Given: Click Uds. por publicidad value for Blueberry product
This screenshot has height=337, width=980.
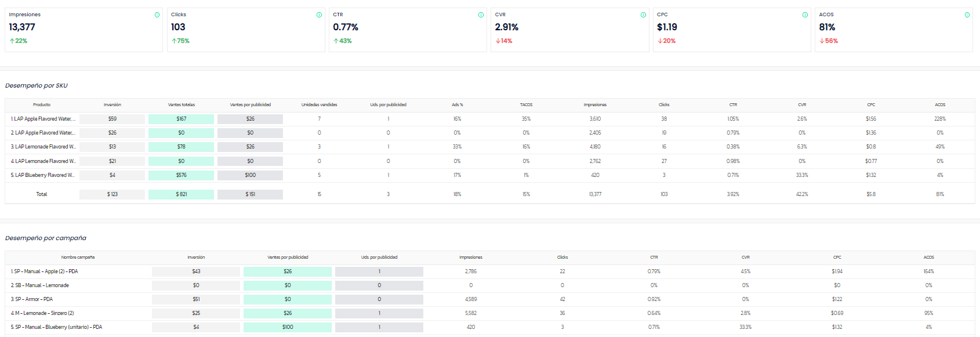Looking at the screenshot, I should 389,175.
